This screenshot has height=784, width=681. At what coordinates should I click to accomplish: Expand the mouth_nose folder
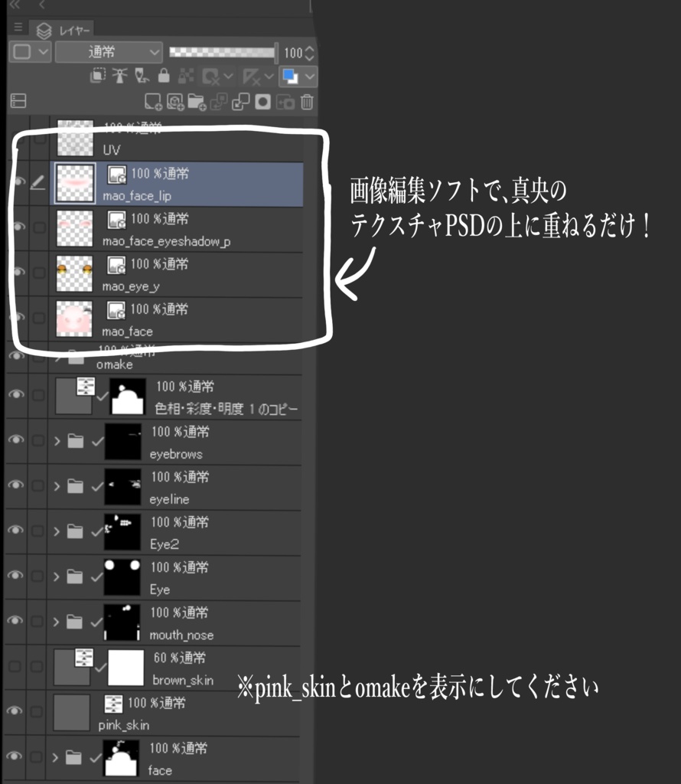(x=55, y=622)
